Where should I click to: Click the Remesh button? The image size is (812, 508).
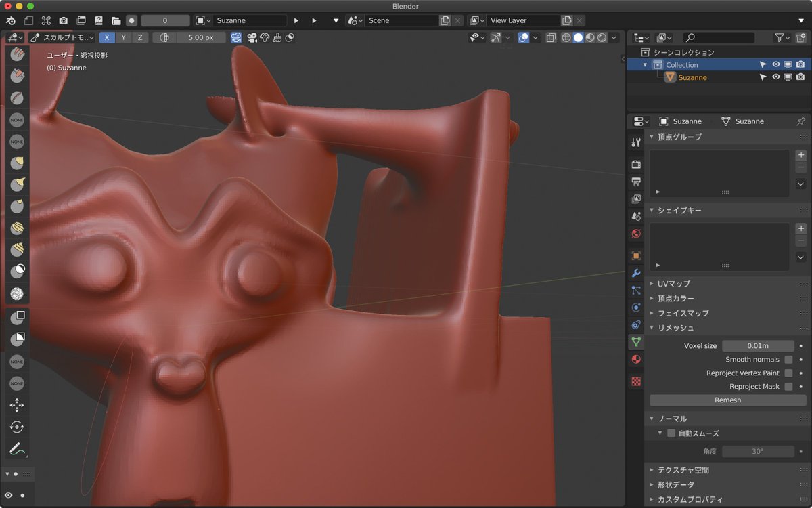click(727, 400)
